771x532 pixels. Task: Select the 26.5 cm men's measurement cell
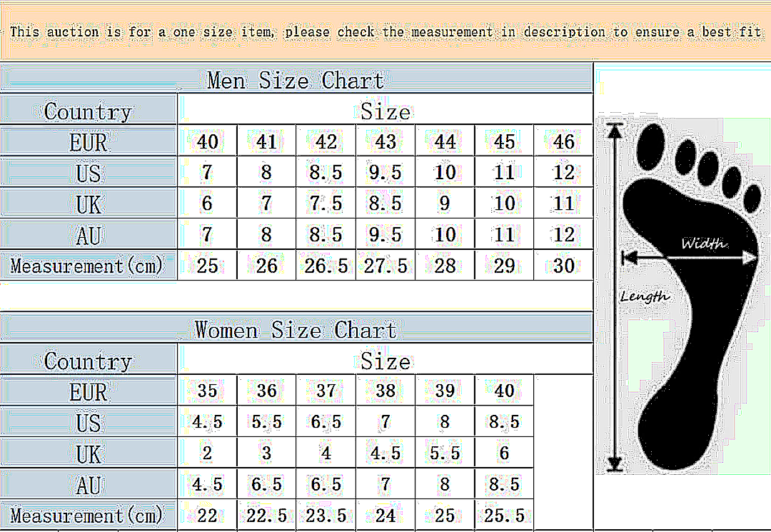coord(326,266)
